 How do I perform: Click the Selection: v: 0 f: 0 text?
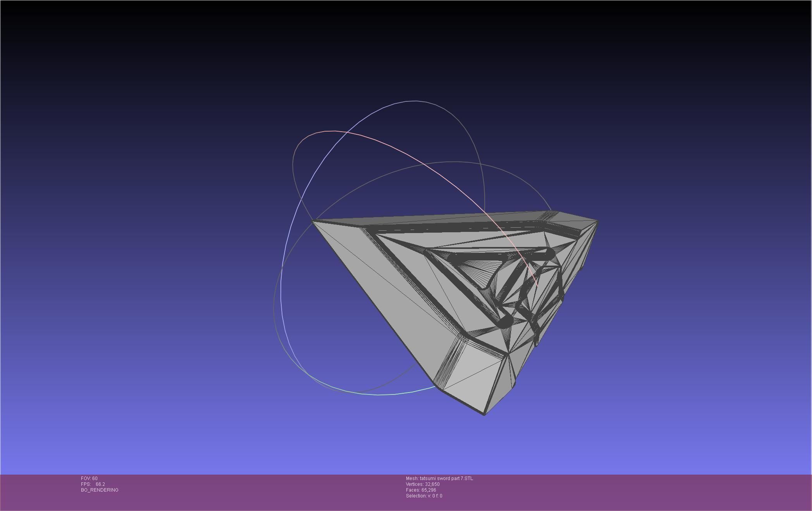[424, 496]
